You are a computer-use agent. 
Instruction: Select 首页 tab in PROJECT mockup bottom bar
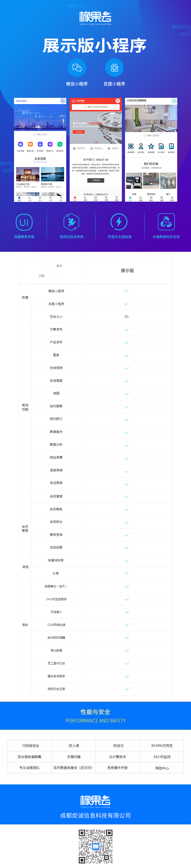pyautogui.click(x=19, y=199)
